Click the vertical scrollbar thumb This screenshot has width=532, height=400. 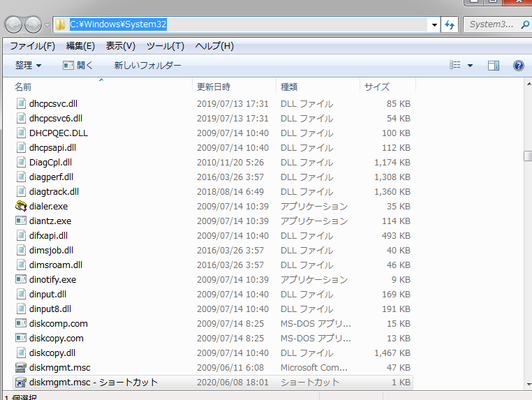click(x=528, y=156)
